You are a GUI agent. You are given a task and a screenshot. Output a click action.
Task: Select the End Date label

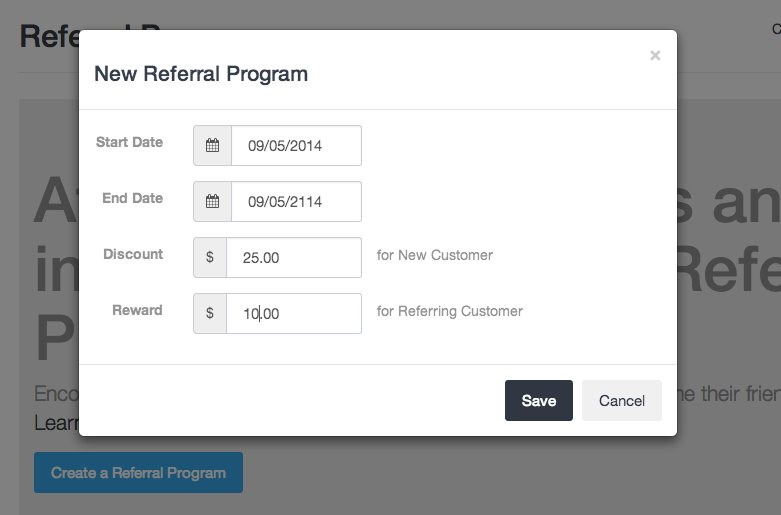pos(132,198)
